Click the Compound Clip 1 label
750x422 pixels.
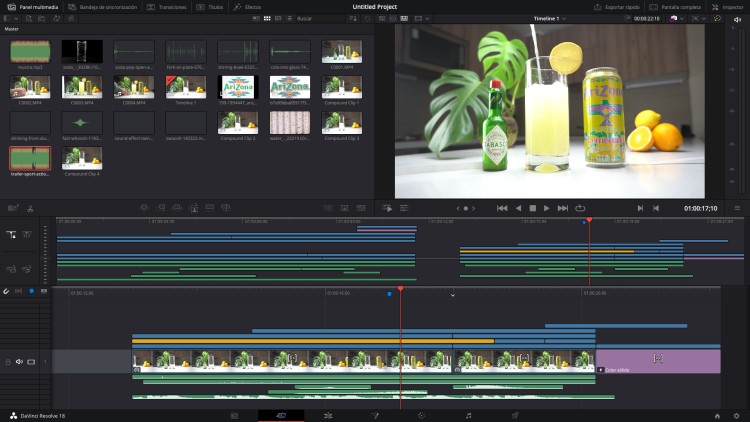342,103
